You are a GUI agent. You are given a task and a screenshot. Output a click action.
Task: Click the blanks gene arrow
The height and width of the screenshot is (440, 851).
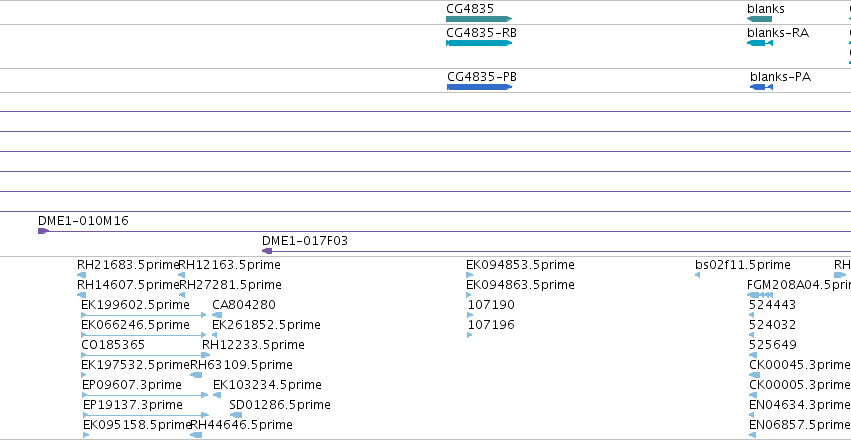coord(759,19)
